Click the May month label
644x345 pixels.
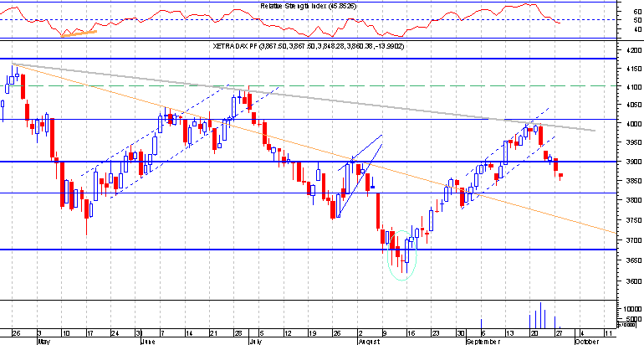[43, 342]
